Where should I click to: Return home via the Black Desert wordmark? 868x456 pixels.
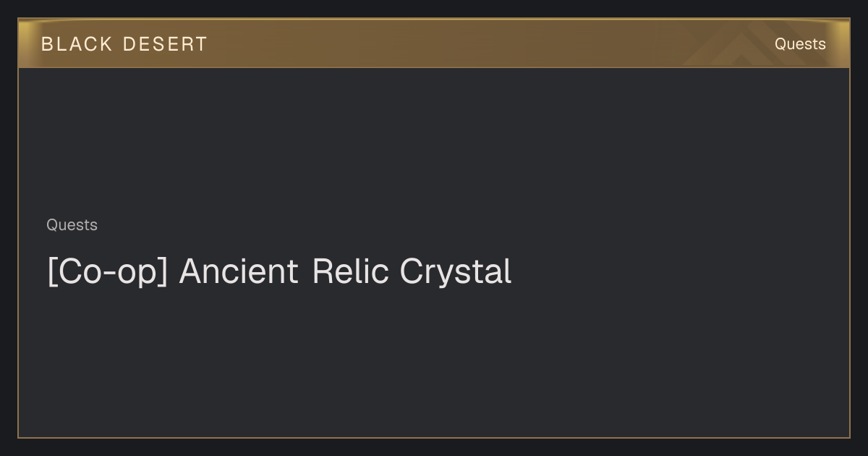coord(124,44)
